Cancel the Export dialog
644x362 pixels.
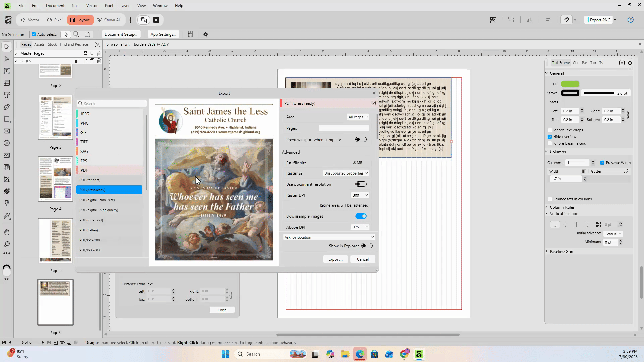point(363,259)
